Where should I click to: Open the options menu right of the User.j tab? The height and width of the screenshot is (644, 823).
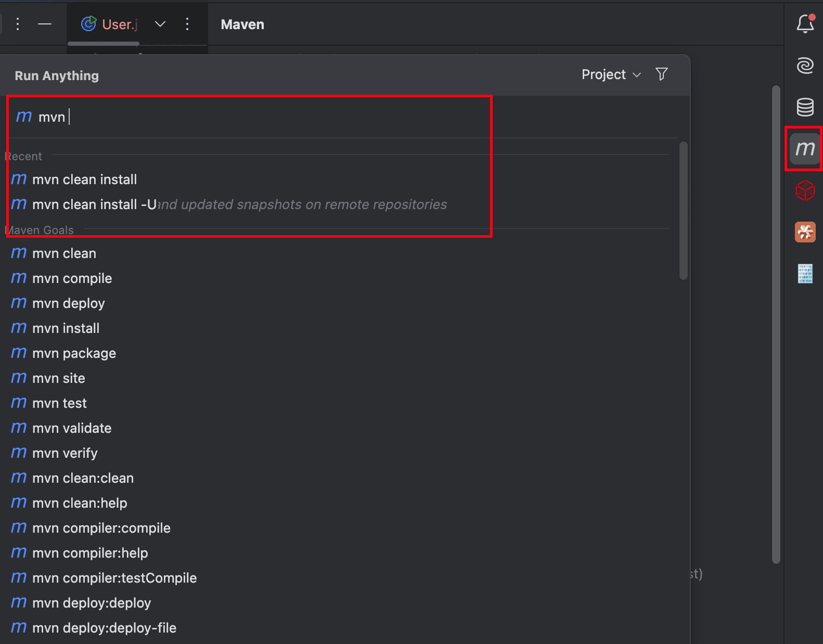point(187,24)
